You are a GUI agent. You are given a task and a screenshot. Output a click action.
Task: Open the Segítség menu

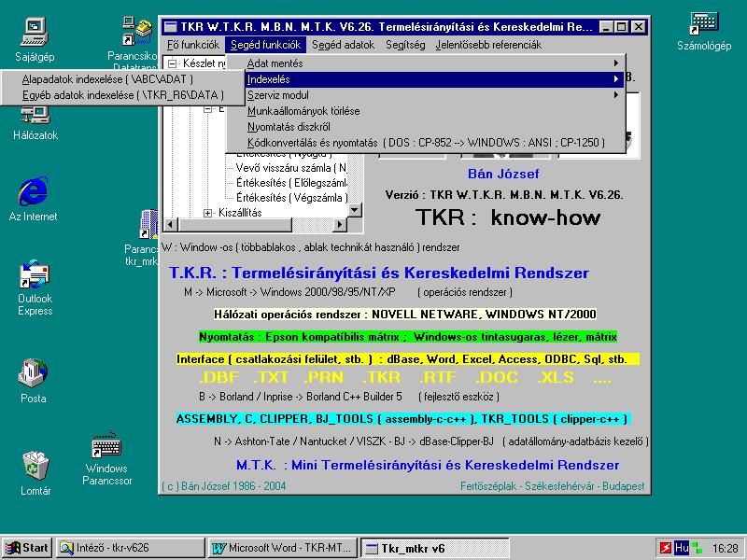405,45
